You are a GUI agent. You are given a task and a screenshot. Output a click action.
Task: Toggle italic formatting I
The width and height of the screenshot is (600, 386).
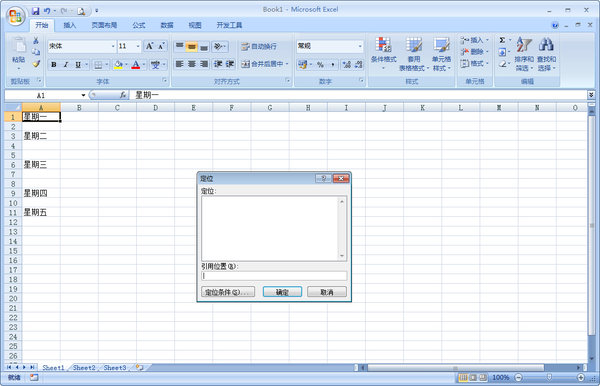click(66, 65)
